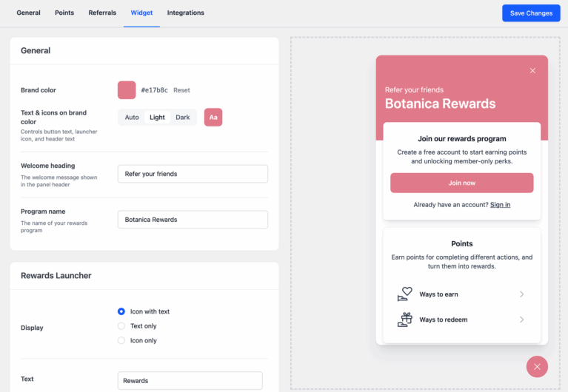Viewport: 568px width, 392px height.
Task: Click the Botanica Rewards preview title
Action: click(440, 104)
